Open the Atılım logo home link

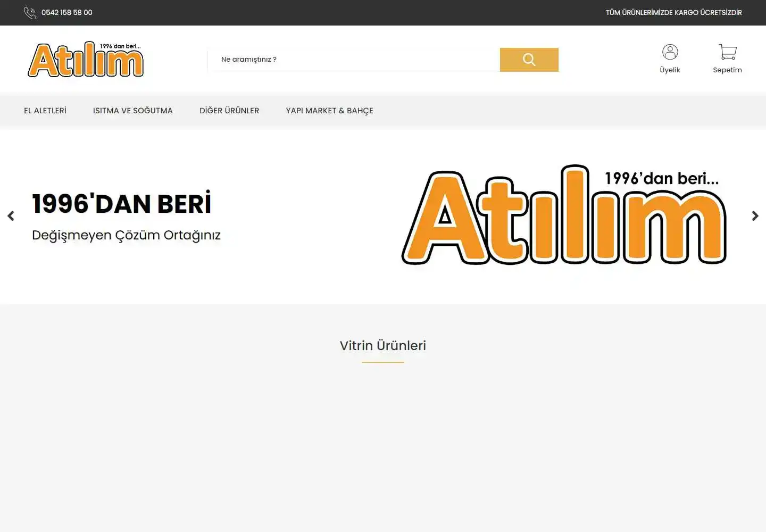86,59
